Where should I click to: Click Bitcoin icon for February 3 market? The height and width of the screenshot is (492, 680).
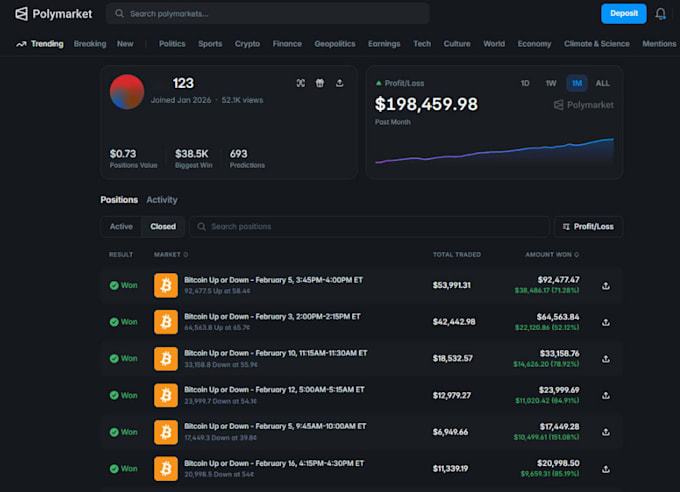(166, 322)
